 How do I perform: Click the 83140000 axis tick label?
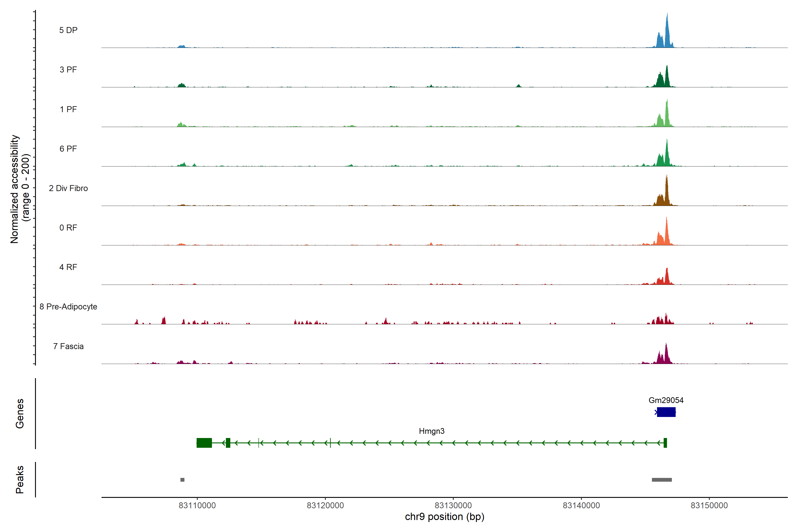coord(581,506)
